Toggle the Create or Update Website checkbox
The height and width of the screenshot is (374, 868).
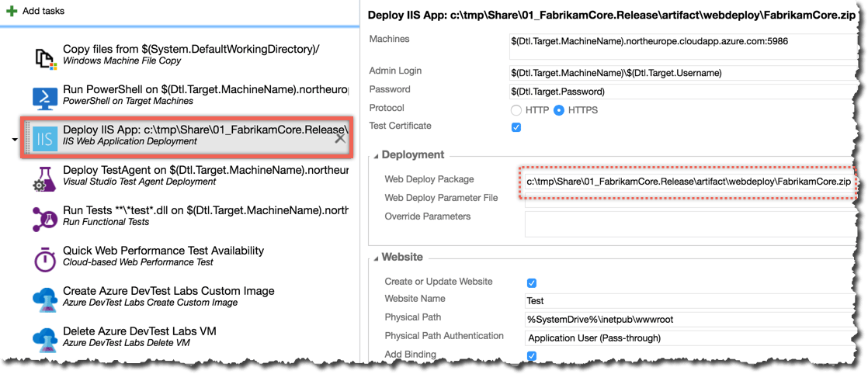[x=531, y=282]
